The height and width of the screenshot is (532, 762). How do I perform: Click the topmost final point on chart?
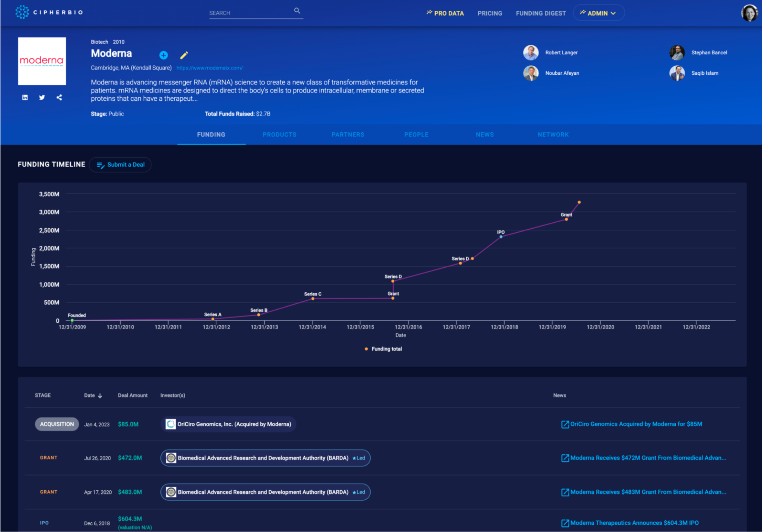(579, 203)
